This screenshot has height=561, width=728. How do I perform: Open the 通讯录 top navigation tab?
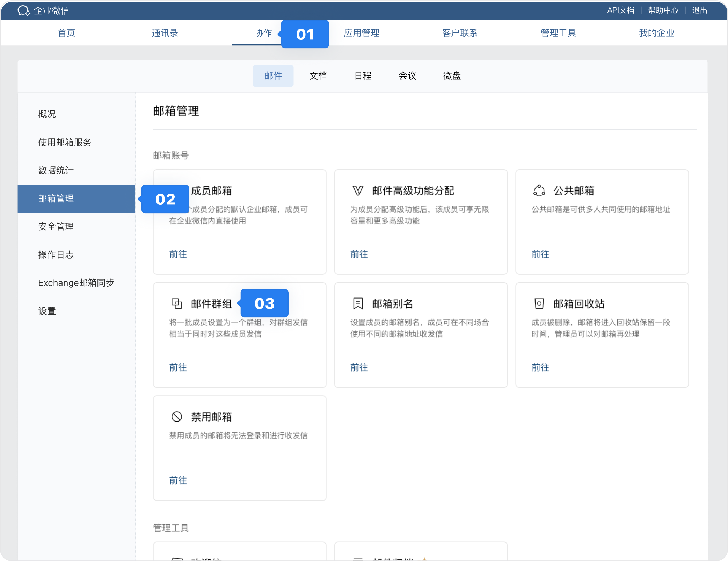click(165, 33)
